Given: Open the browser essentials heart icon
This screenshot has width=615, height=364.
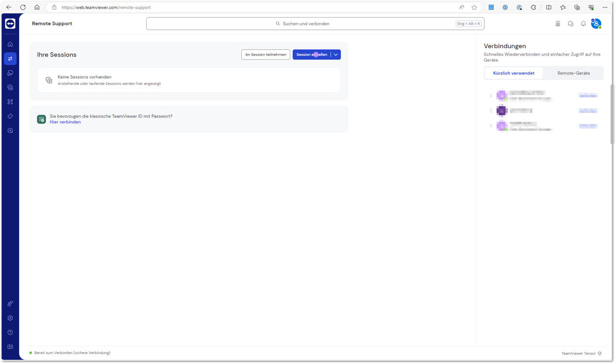Looking at the screenshot, I should [x=591, y=7].
